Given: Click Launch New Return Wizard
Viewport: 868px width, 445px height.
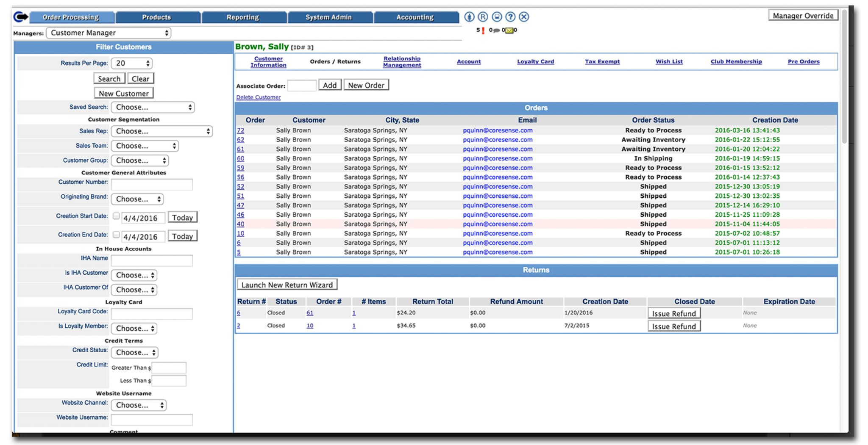Looking at the screenshot, I should point(287,285).
